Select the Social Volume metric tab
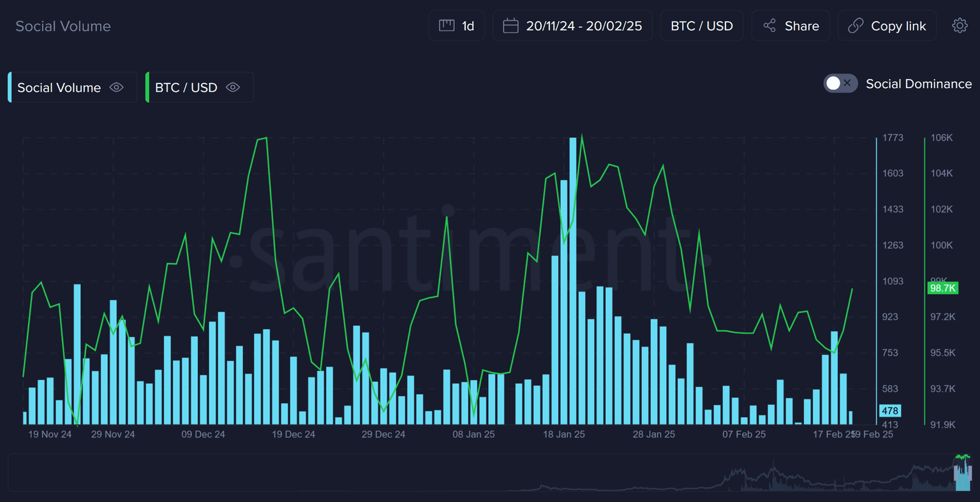980x502 pixels. (x=59, y=87)
